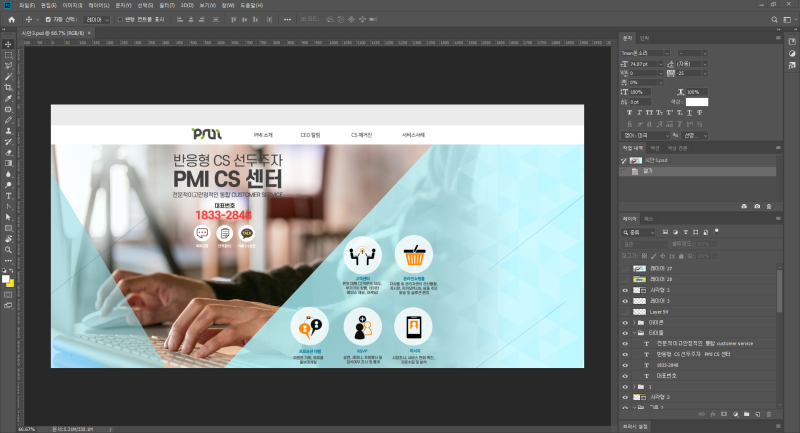Select the 열기 history state

697,171
